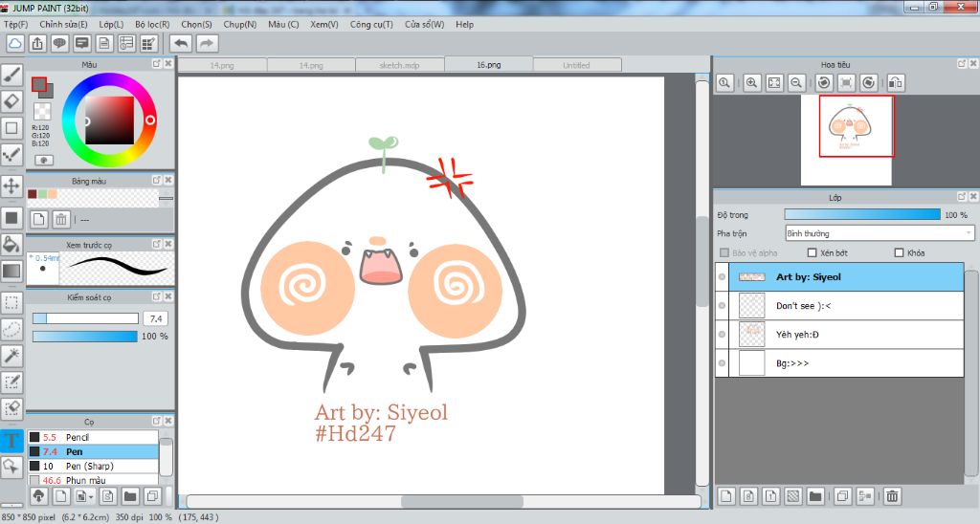Select the Brush tool in left toolbar
Viewport: 980px width, 524px height.
point(11,75)
